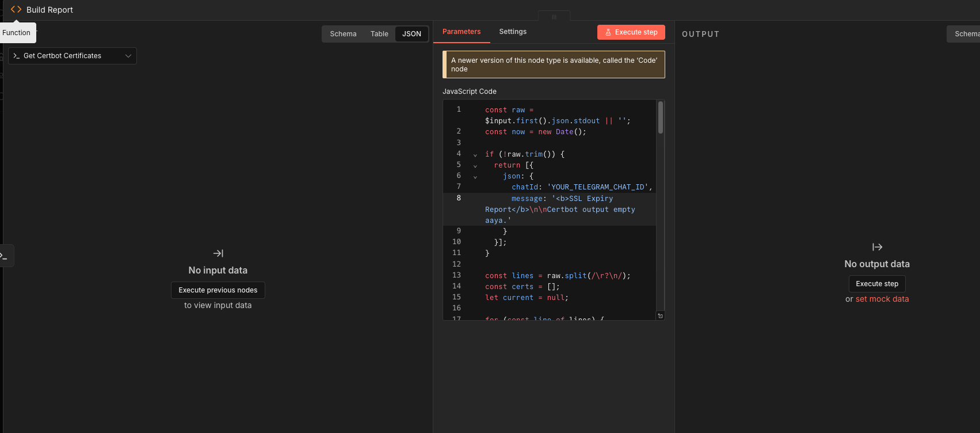Click the terminal icon in the input node selector
Image resolution: width=980 pixels, height=433 pixels.
tap(16, 56)
